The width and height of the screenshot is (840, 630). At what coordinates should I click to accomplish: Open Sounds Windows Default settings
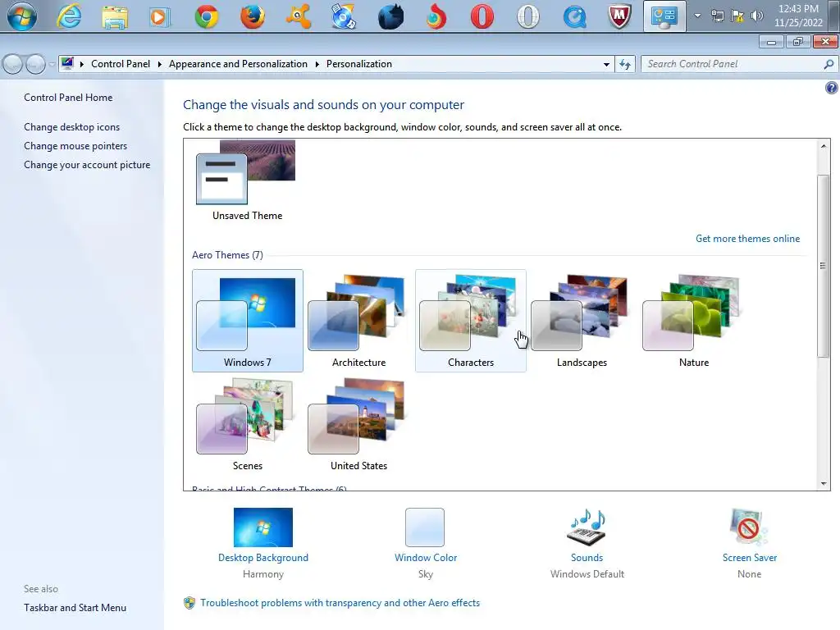click(587, 543)
